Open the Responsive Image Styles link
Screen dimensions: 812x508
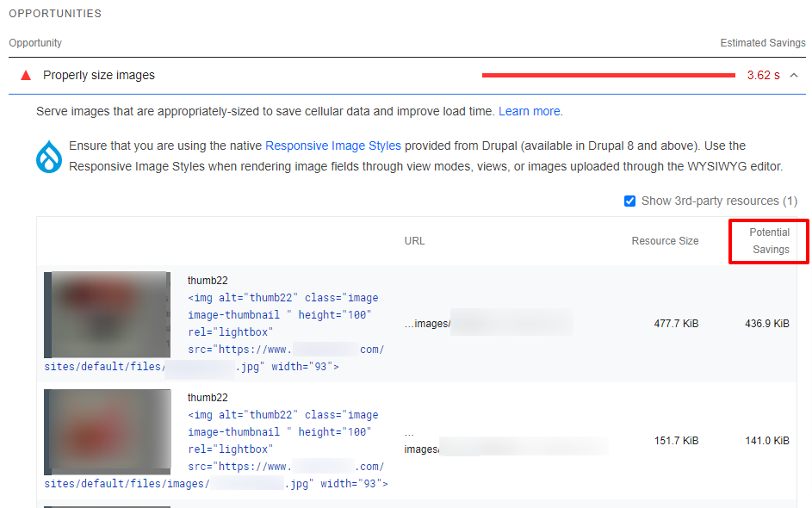(332, 146)
